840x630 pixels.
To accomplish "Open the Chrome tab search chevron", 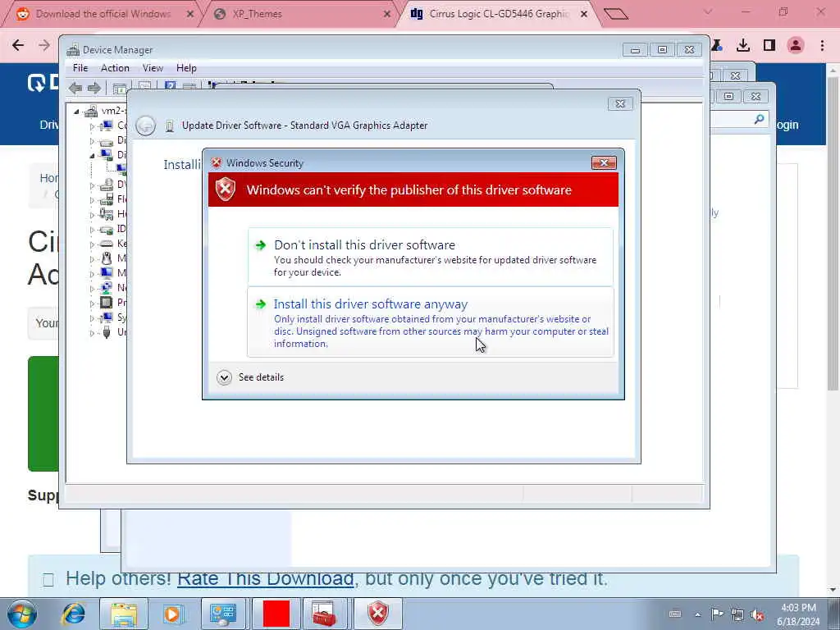I will (708, 11).
